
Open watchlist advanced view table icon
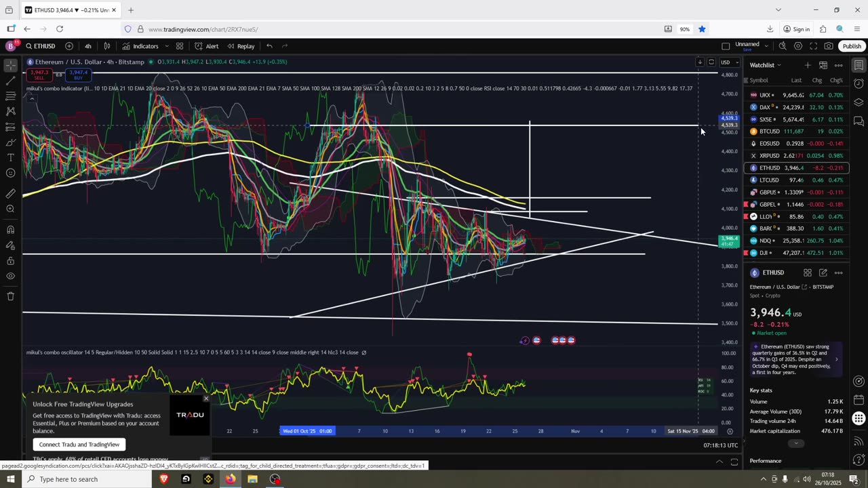point(823,65)
